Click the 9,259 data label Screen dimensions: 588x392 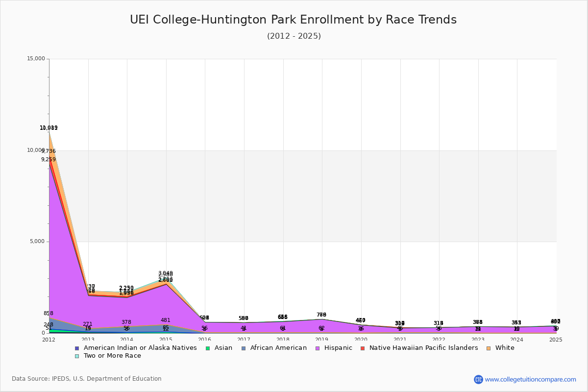pyautogui.click(x=49, y=160)
